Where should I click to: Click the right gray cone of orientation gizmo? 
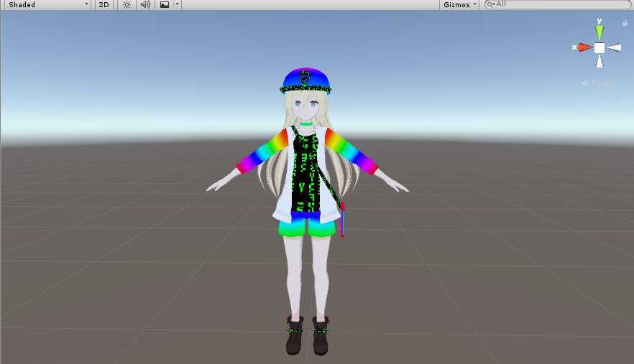pyautogui.click(x=615, y=47)
